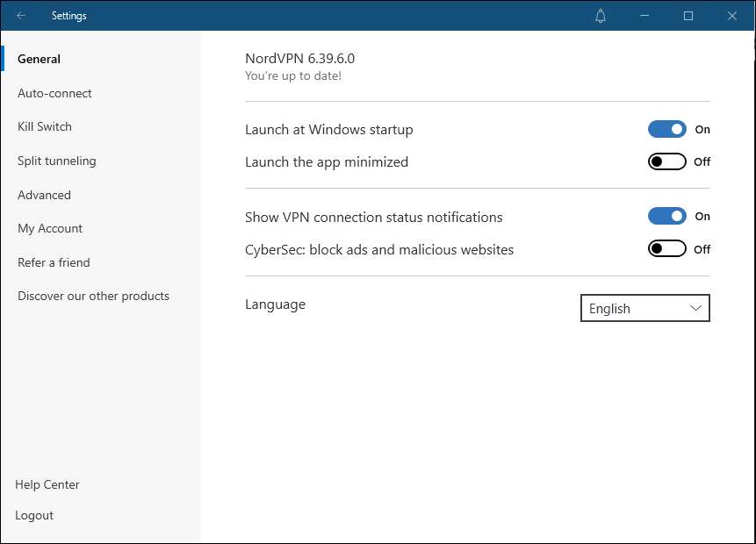Open the Help Center link

pyautogui.click(x=47, y=484)
